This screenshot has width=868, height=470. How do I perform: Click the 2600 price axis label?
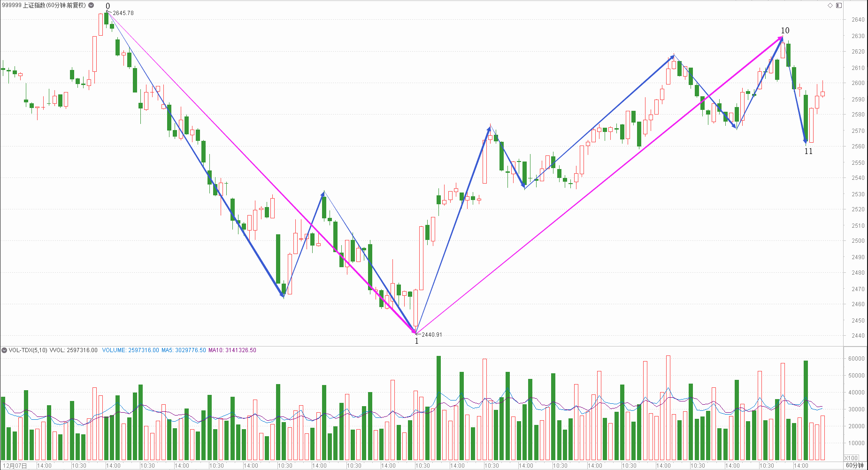pos(858,83)
